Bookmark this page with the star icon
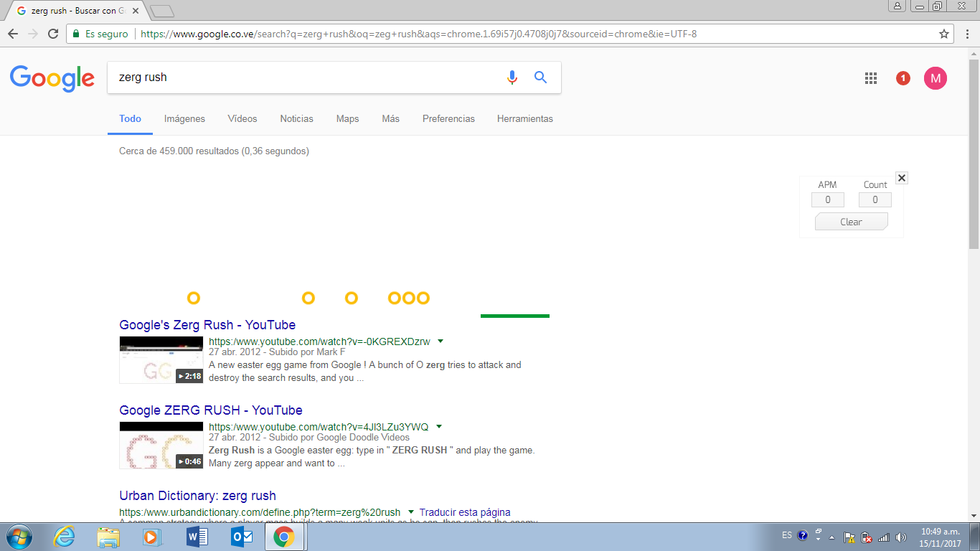The image size is (980, 551). click(944, 34)
